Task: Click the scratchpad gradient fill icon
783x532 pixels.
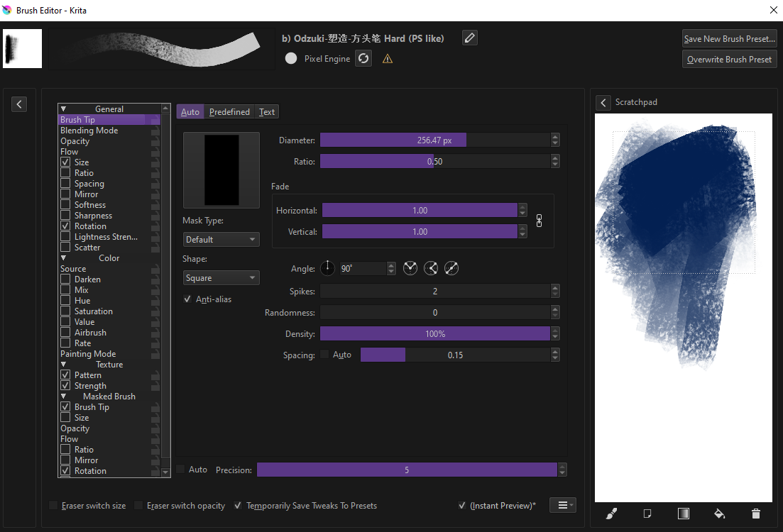Action: tap(683, 514)
